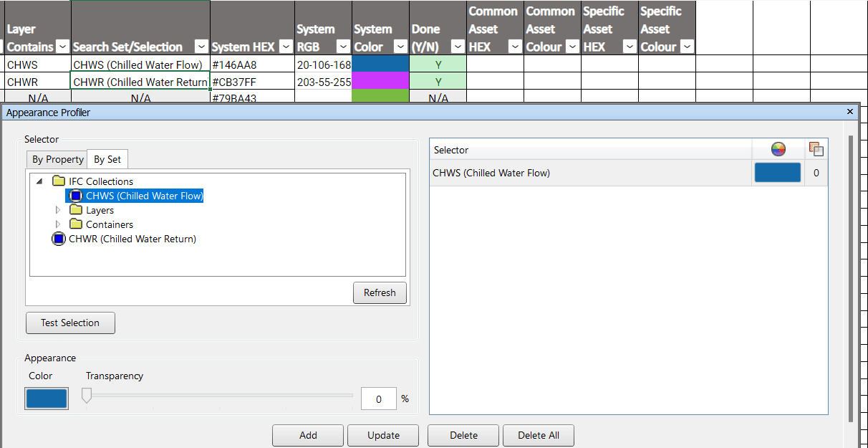Click the Refresh button
The image size is (868, 448).
(x=380, y=292)
